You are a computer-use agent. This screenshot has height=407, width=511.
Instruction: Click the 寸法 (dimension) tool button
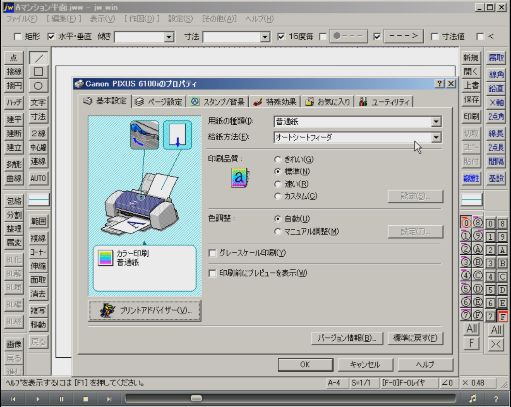38,117
